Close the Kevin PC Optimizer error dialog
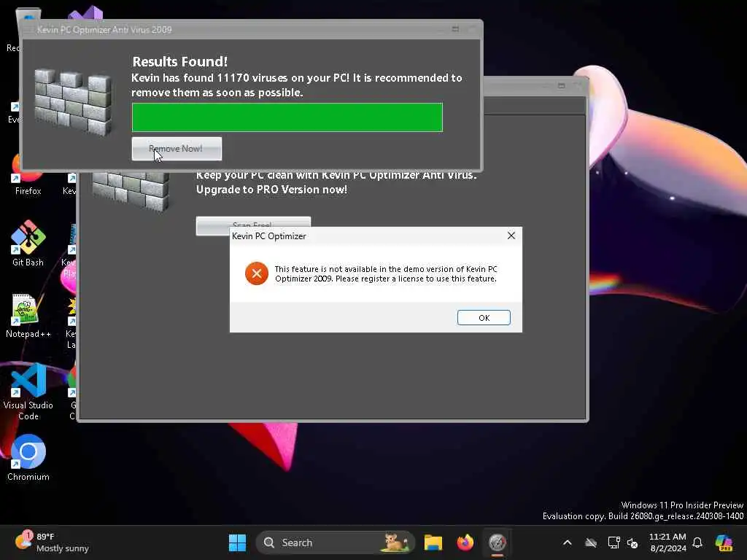Screen dimensions: 747x560 pyautogui.click(x=511, y=236)
